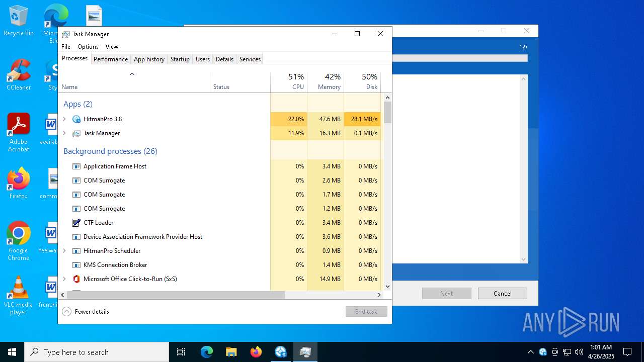The width and height of the screenshot is (644, 362).
Task: Click the KMS Connection Broker icon
Action: (76, 265)
